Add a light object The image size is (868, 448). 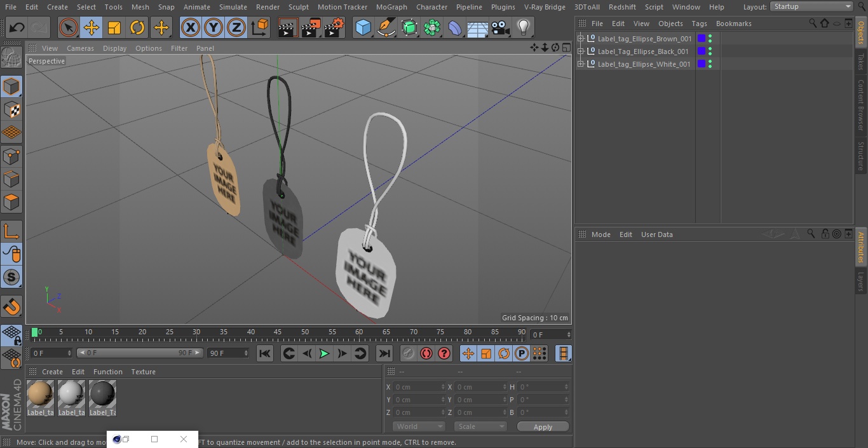coord(523,27)
